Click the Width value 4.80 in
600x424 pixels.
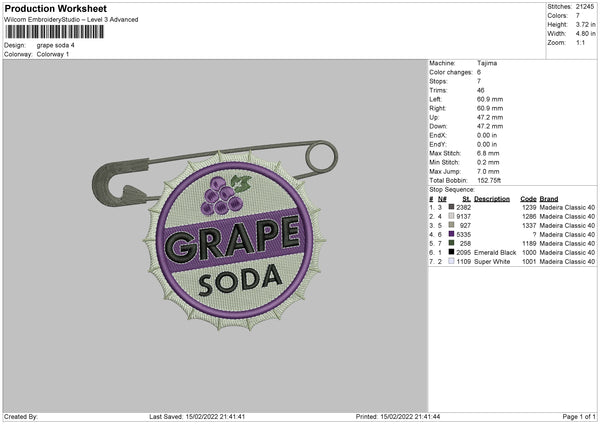[585, 34]
